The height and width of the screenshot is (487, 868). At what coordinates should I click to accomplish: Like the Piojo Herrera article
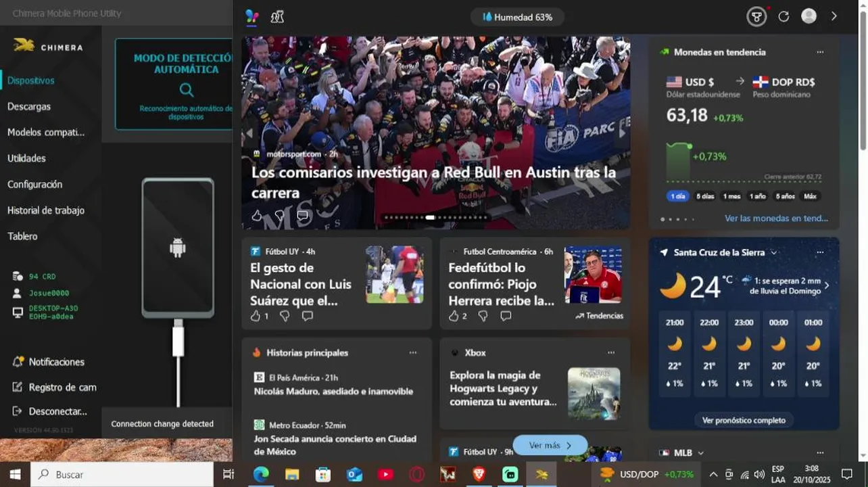click(x=454, y=316)
